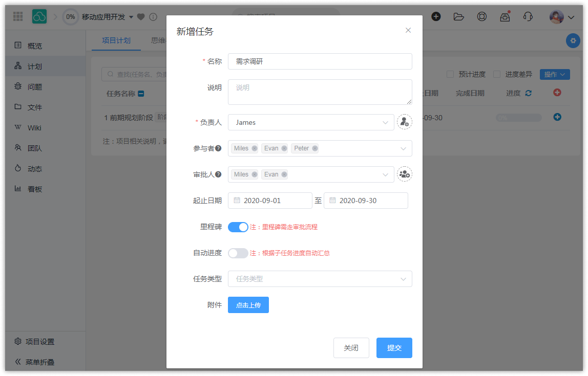
Task: Open the 负责人 James dropdown
Action: click(311, 122)
